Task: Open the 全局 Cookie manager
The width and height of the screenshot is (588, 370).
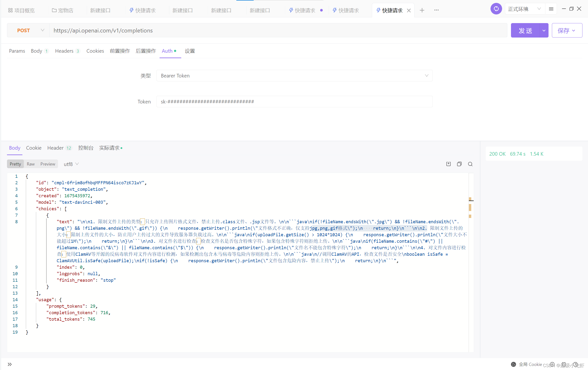Action: click(526, 364)
